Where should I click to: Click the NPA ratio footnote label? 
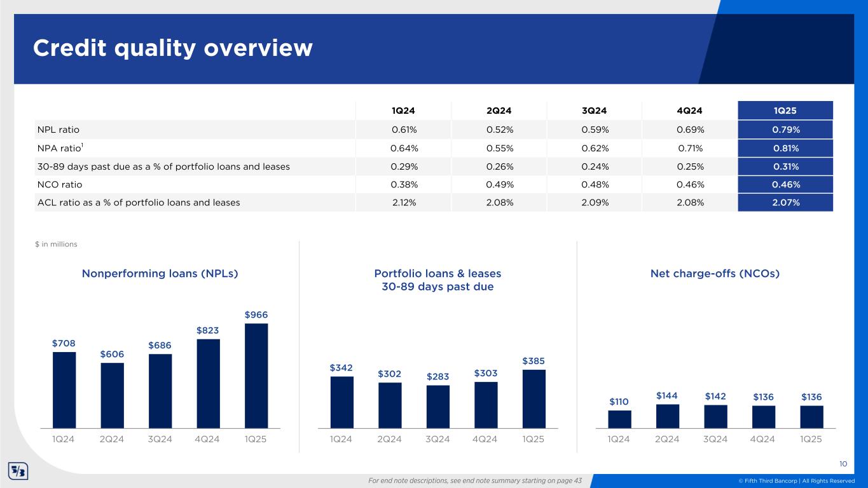(59, 148)
